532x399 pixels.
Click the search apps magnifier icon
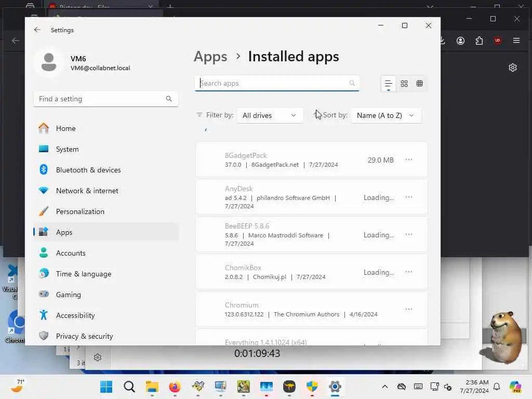[352, 83]
